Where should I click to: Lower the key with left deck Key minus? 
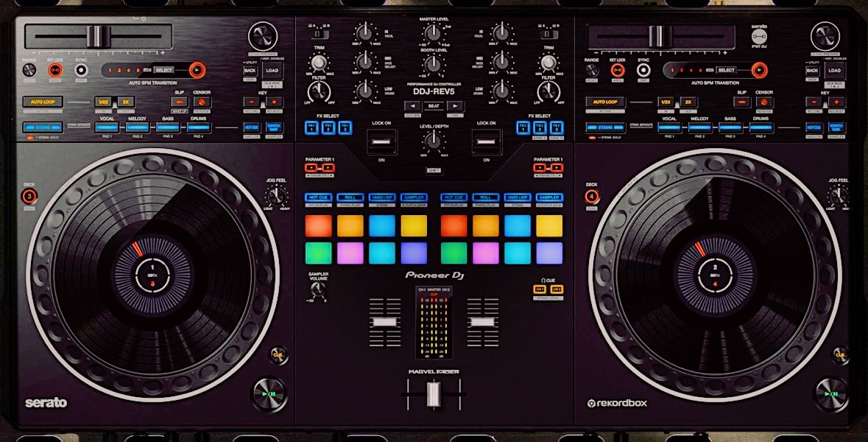point(251,102)
